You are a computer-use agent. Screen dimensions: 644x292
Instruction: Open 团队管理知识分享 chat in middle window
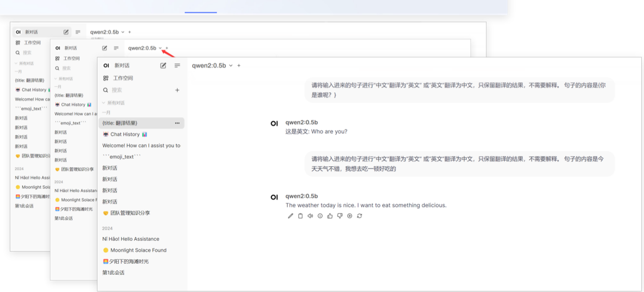[74, 169]
